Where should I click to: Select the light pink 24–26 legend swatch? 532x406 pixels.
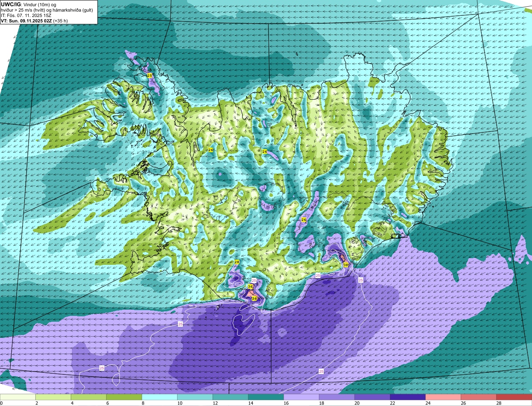point(443,397)
